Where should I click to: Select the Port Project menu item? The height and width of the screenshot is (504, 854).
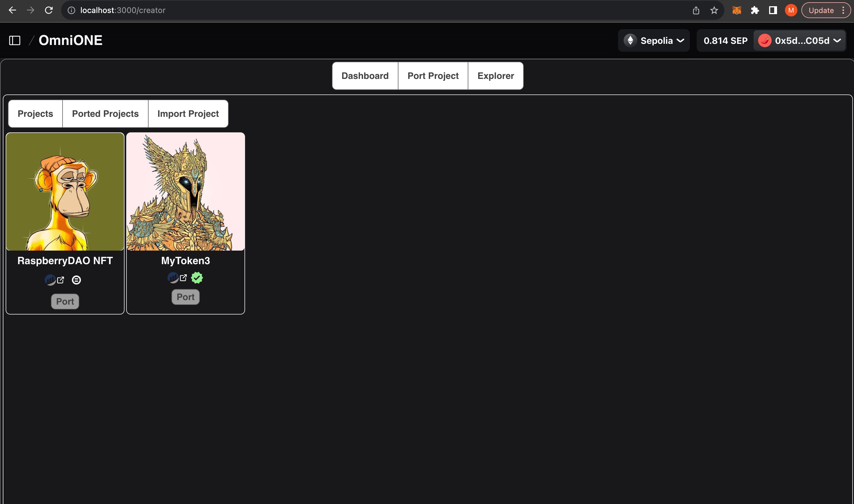[x=433, y=76]
